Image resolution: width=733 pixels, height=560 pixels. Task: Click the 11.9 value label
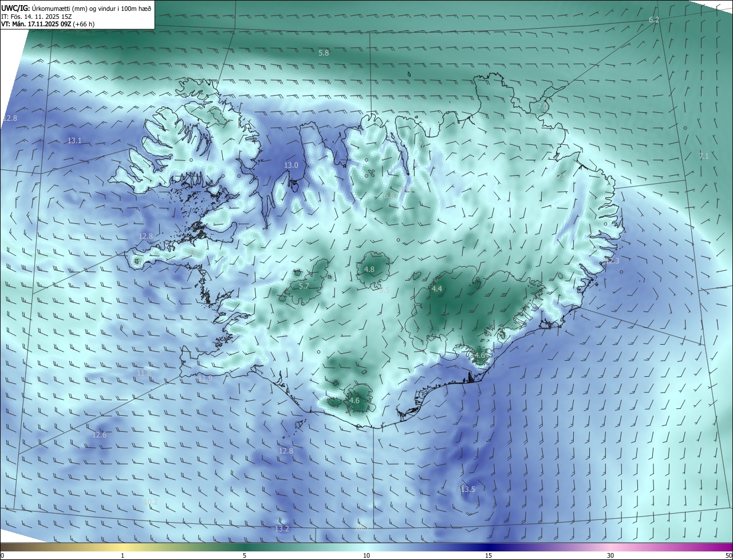coord(205,379)
